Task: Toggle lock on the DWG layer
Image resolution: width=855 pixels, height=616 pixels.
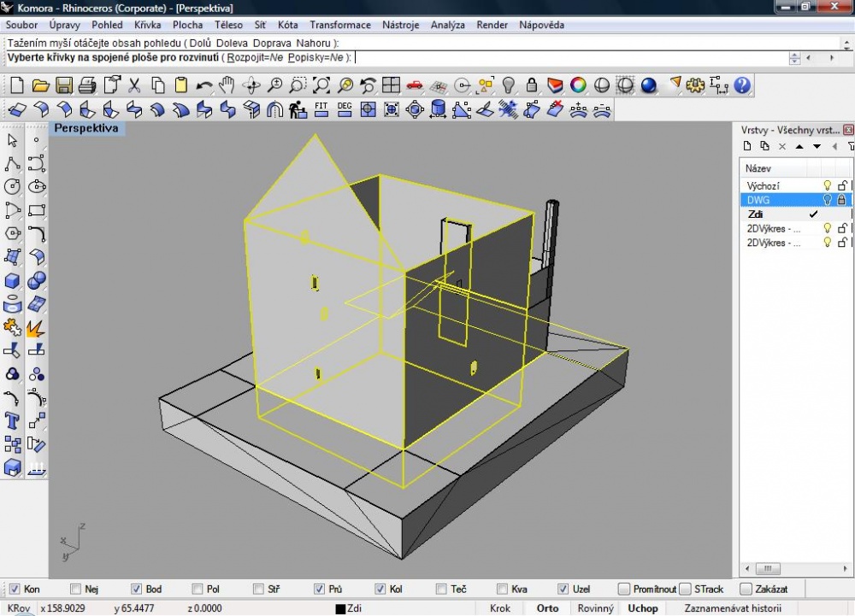Action: [842, 200]
